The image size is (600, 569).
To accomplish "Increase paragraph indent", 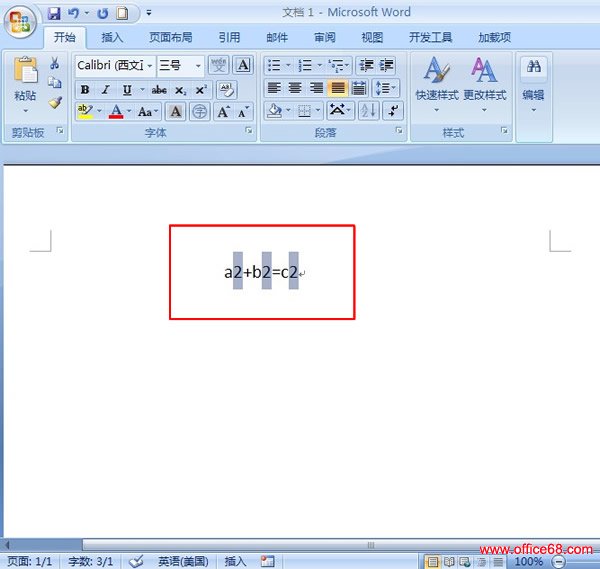I will pyautogui.click(x=386, y=65).
